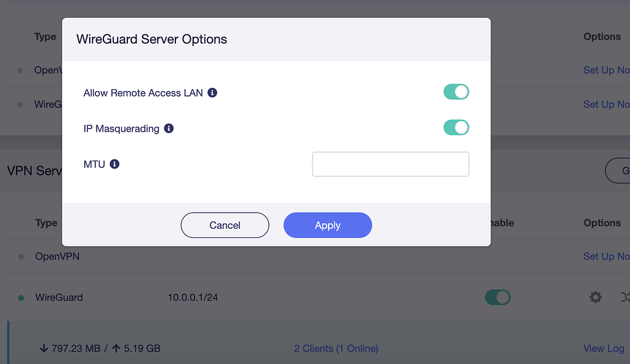
Task: Open the MTU help info icon
Action: pyautogui.click(x=114, y=164)
